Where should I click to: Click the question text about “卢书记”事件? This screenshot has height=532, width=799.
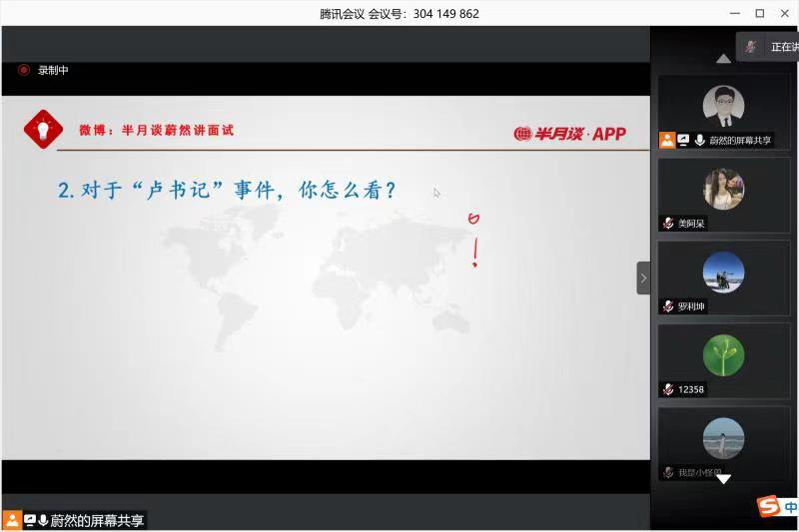click(x=227, y=190)
